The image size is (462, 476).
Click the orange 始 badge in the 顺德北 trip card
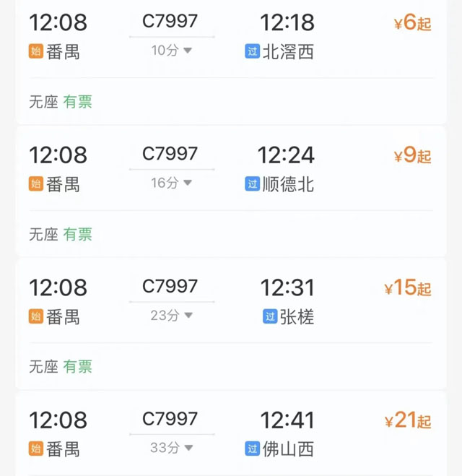point(36,184)
